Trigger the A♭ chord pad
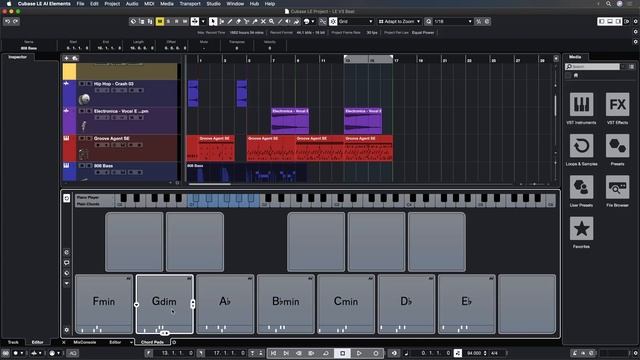 pos(225,304)
